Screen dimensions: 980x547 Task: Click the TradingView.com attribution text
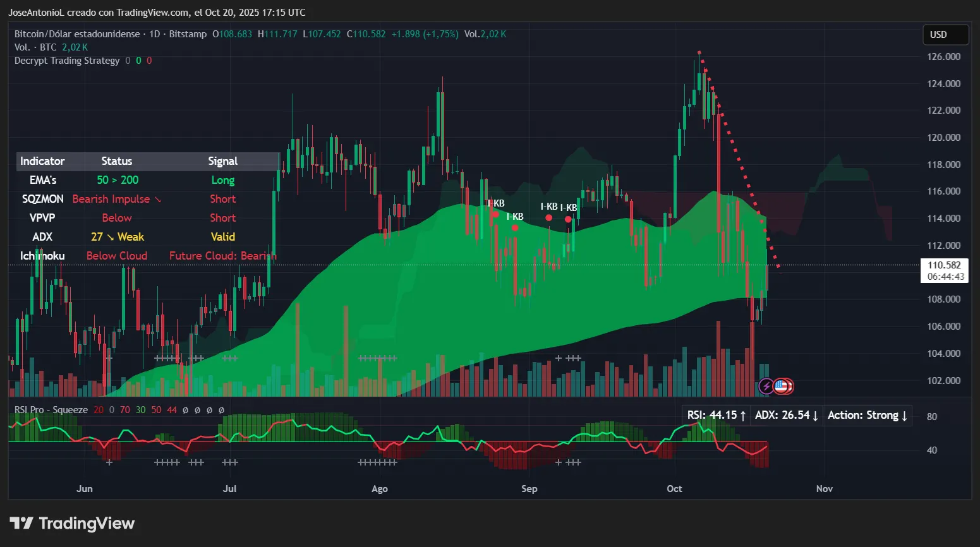point(152,12)
